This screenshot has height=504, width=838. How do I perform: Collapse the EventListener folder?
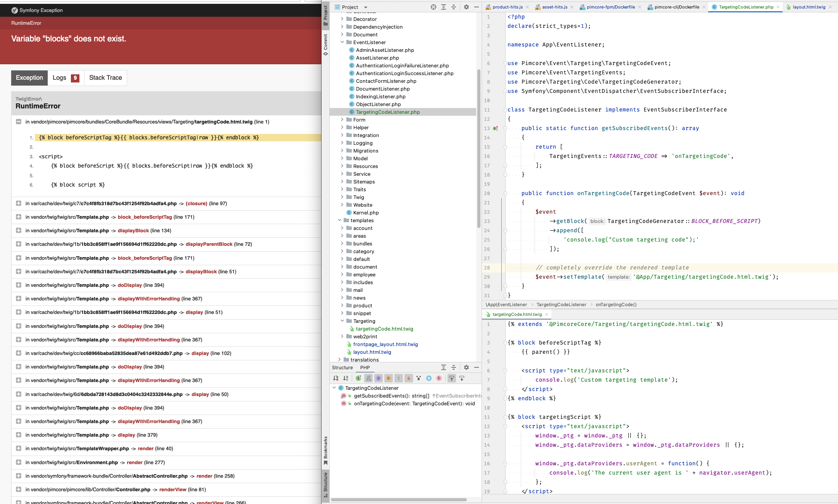(x=343, y=42)
